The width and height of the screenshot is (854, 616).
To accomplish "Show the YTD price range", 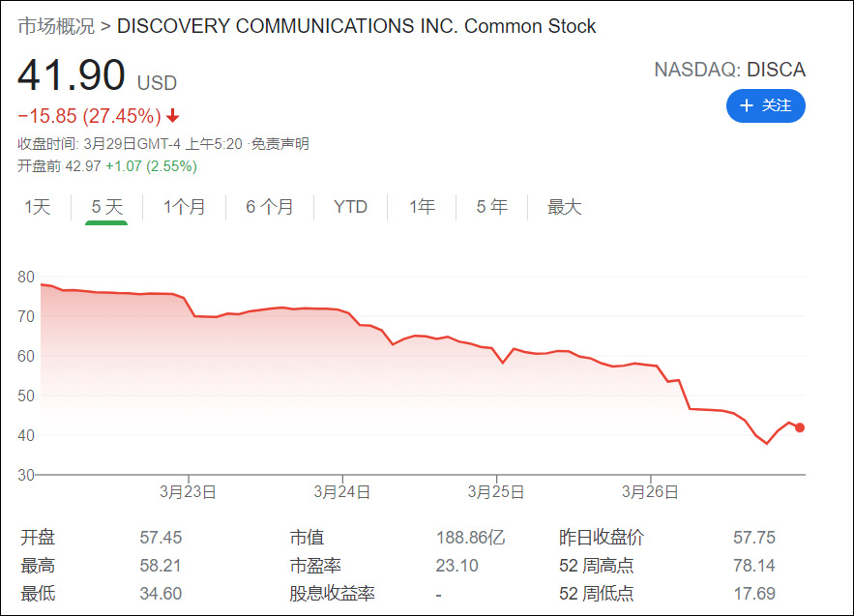I will pos(350,207).
